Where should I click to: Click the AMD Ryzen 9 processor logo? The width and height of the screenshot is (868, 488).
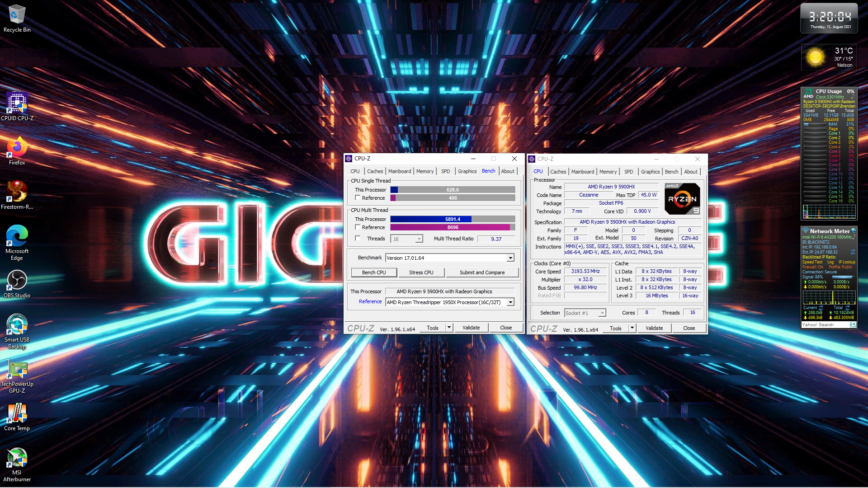[x=682, y=199]
